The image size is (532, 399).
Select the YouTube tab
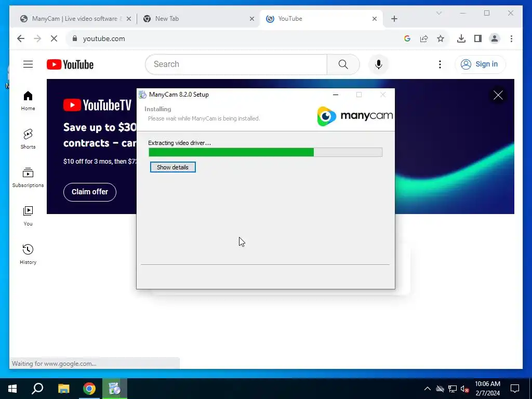click(321, 19)
